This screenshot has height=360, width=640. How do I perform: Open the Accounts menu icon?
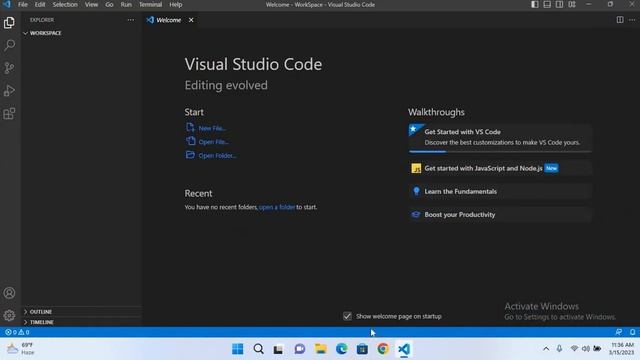(x=9, y=293)
